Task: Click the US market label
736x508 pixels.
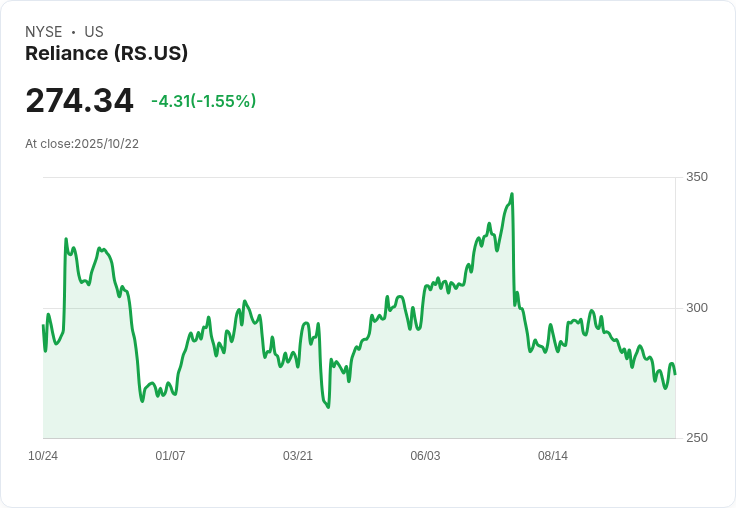Action: pyautogui.click(x=94, y=32)
